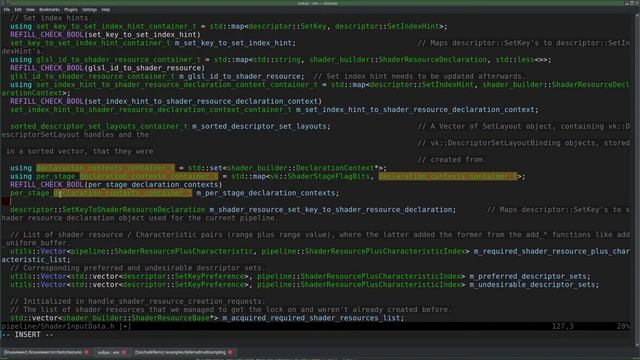Screen dimensions: 640x360
Task: Open the Settings menu
Action: (x=89, y=9)
